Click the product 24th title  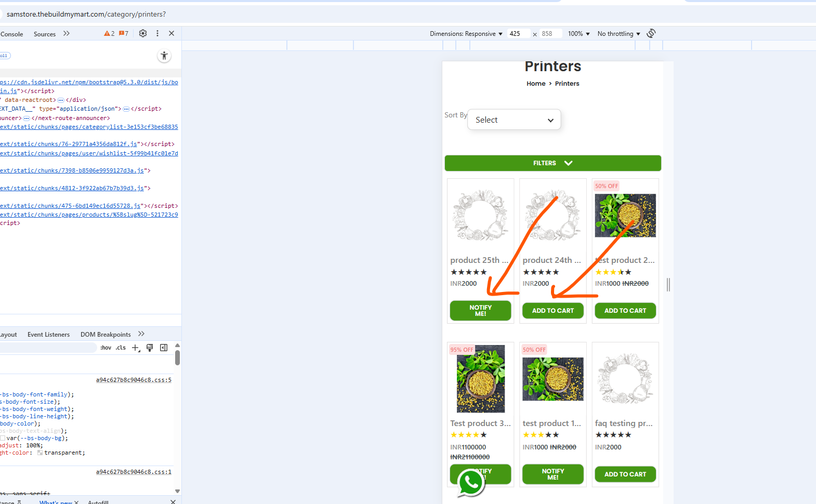552,260
